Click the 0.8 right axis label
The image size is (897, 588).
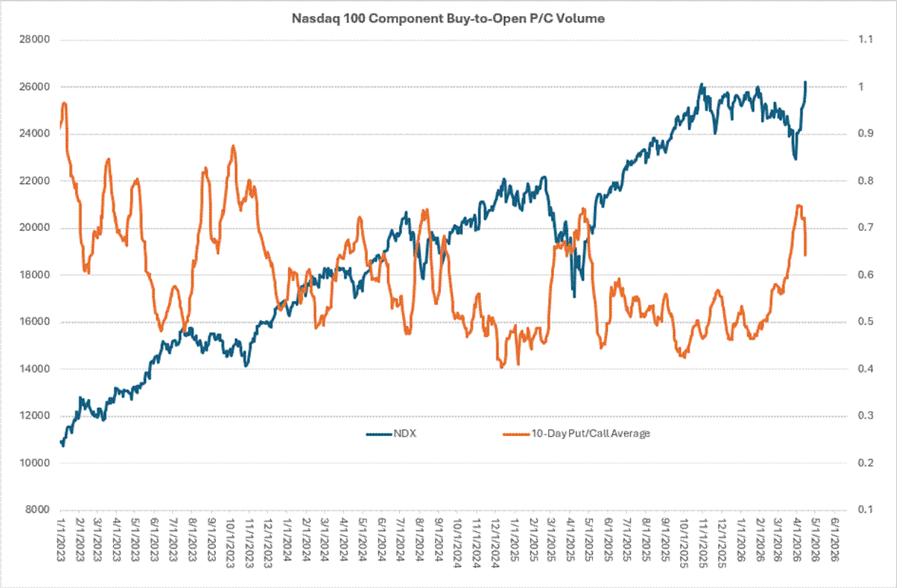click(x=866, y=181)
